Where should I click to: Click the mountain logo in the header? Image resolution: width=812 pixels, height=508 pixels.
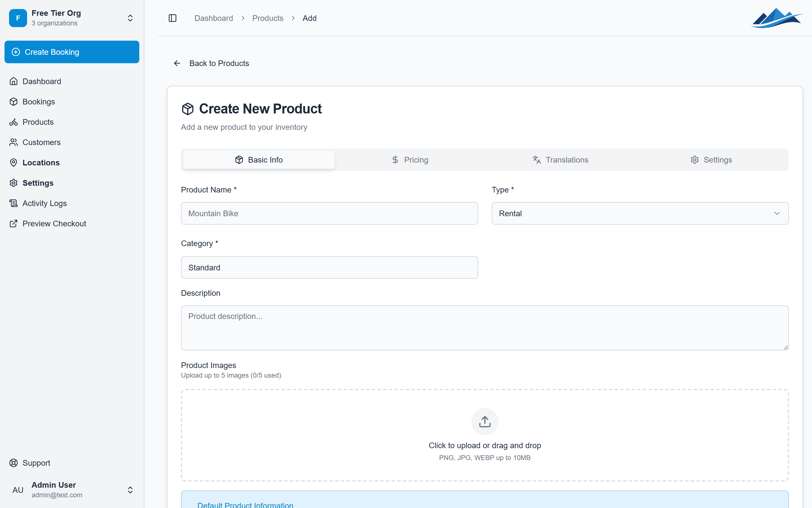coord(776,18)
